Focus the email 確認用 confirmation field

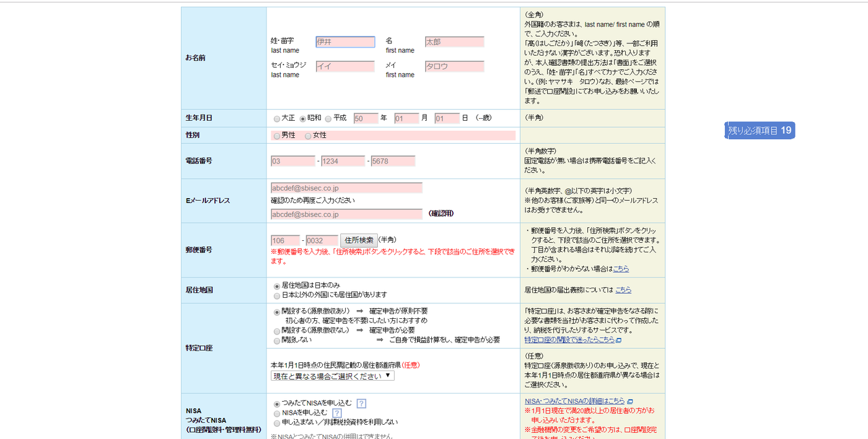pos(347,214)
